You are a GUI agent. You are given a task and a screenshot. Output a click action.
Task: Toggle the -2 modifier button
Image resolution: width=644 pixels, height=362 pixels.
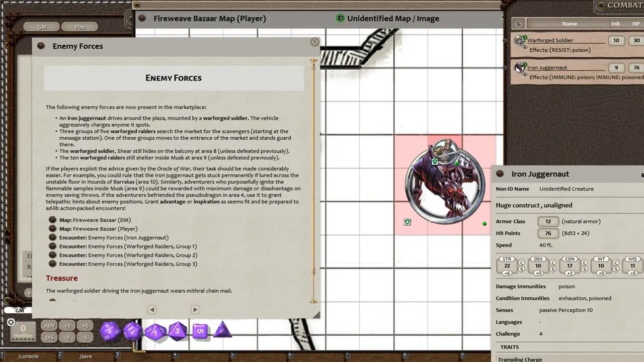(67, 338)
